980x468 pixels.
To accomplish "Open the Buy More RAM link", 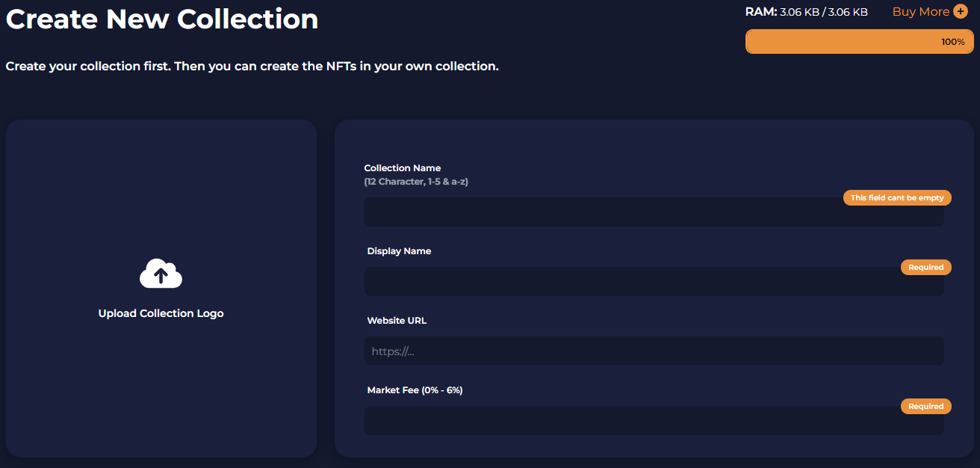I will (x=920, y=12).
